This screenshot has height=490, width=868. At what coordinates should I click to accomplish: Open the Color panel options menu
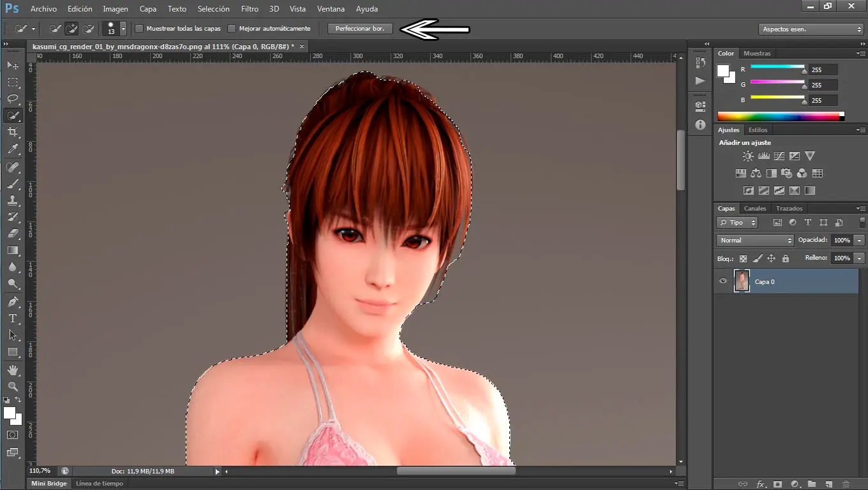(x=860, y=54)
